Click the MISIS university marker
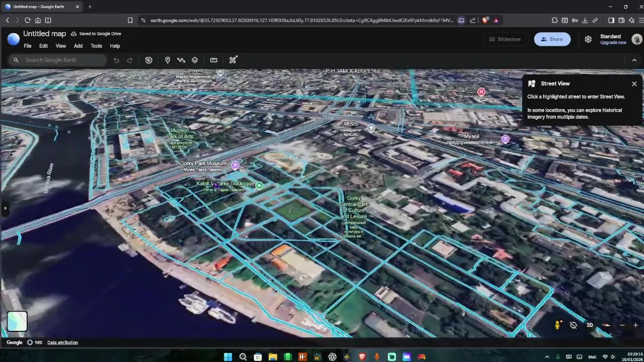644x362 pixels. click(371, 128)
